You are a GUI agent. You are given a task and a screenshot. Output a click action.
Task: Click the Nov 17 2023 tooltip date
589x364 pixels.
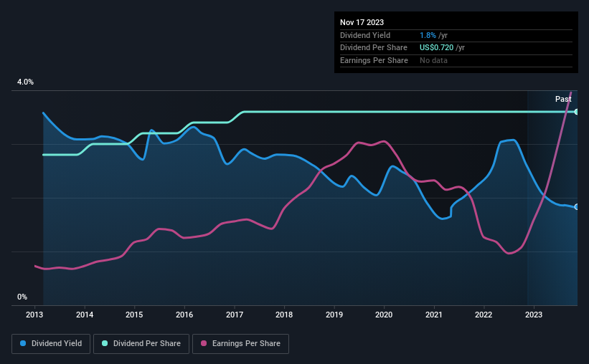[x=362, y=22]
